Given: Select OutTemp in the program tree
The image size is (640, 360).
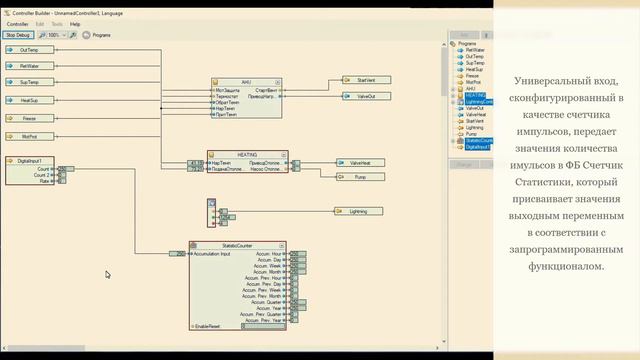Looking at the screenshot, I should 475,57.
